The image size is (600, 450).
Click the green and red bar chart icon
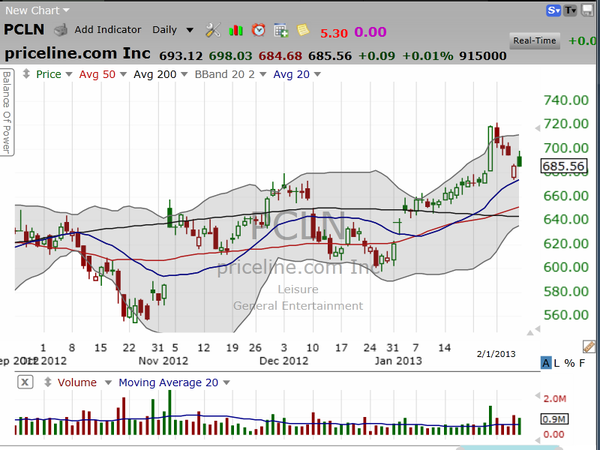(x=236, y=30)
